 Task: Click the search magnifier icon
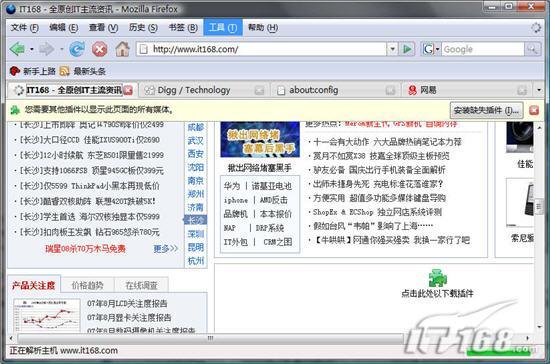pos(532,49)
